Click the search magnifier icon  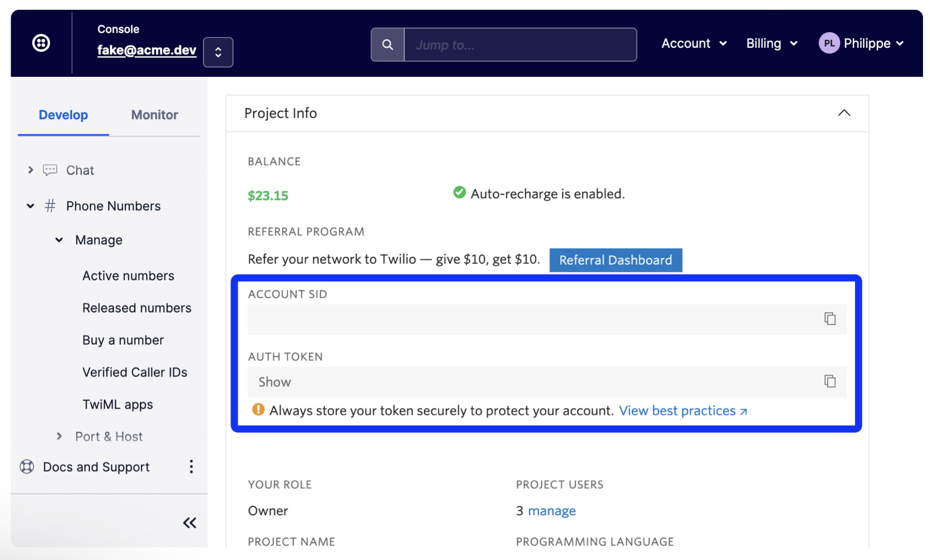click(387, 45)
